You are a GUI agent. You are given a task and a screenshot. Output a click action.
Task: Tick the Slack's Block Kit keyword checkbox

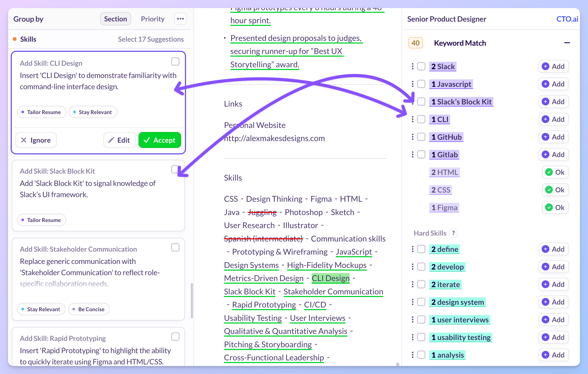(x=421, y=102)
